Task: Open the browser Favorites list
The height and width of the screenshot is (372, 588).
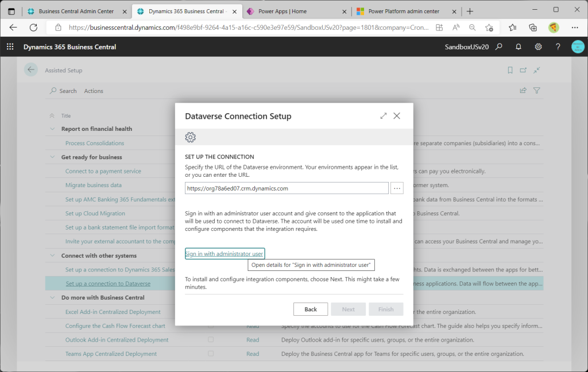Action: pos(513,28)
